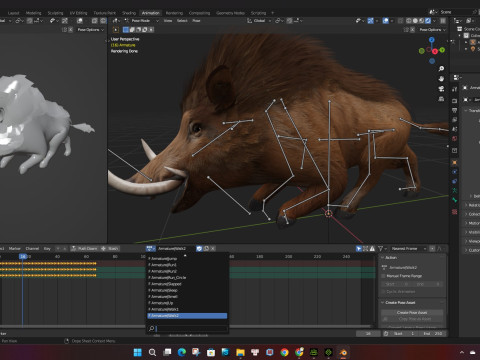Open the Nearest Frame snapping dropdown
Screen dimensions: 480x360
pyautogui.click(x=409, y=249)
